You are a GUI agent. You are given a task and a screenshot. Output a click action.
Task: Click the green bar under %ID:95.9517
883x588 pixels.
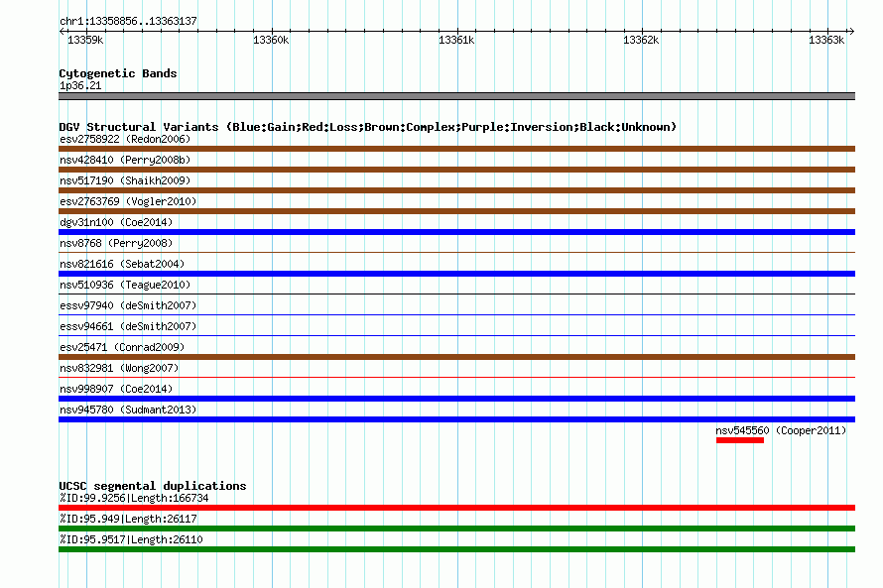[456, 549]
